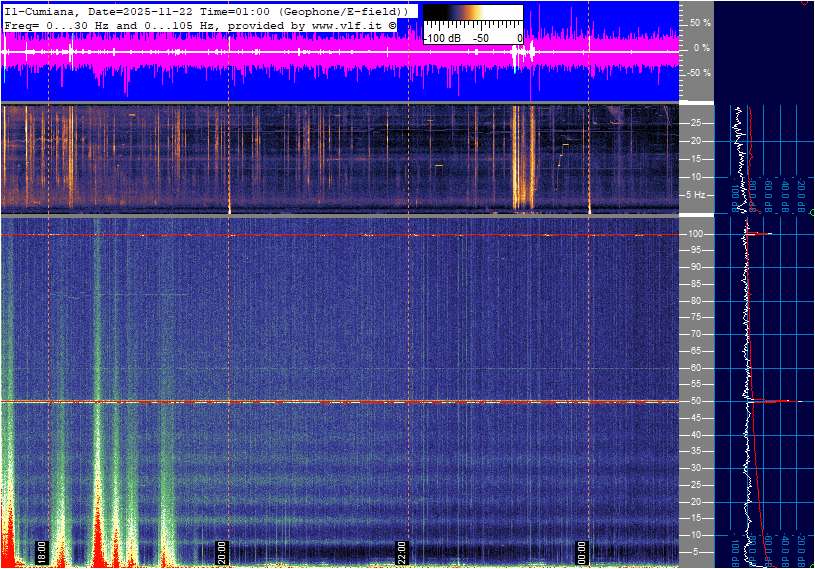This screenshot has height=569, width=815.
Task: Click the -100 dB label on color legend
Action: point(441,38)
